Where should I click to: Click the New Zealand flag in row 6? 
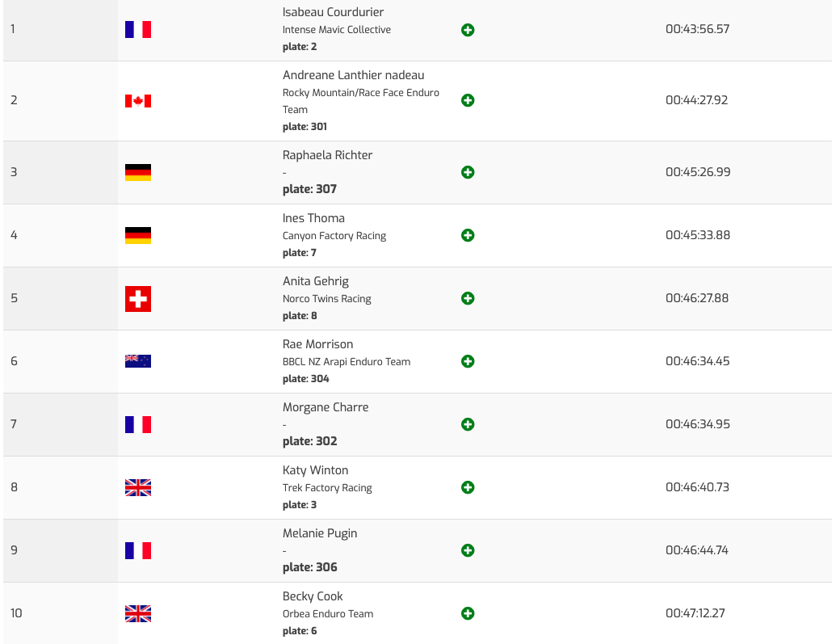(x=138, y=361)
